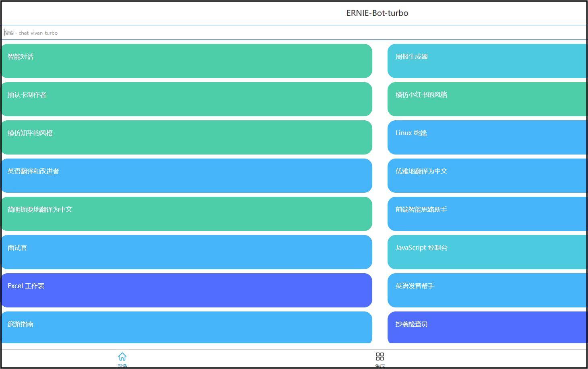Open the 智能对话 card
The width and height of the screenshot is (588, 369).
(186, 61)
